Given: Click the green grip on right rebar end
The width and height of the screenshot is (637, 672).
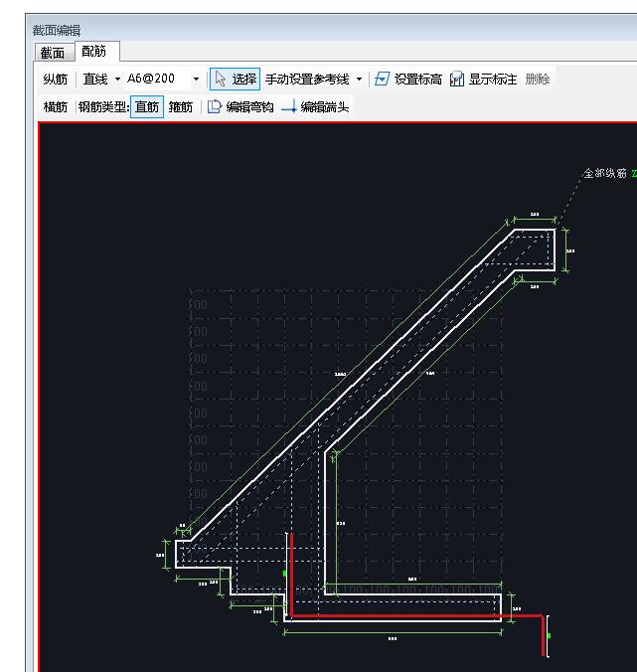Looking at the screenshot, I should (549, 635).
